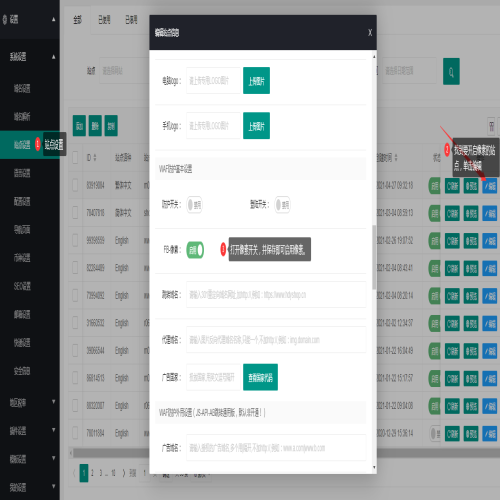
Task: Collapse the system settings sidebar group
Action: point(53,57)
